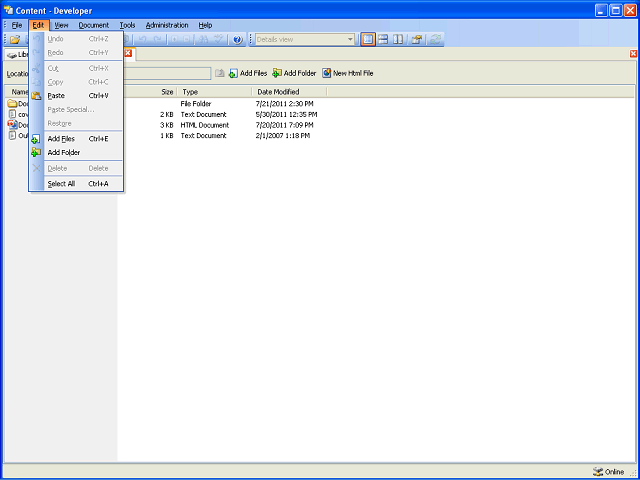
Task: Select the File Folder row type cell
Action: (196, 104)
